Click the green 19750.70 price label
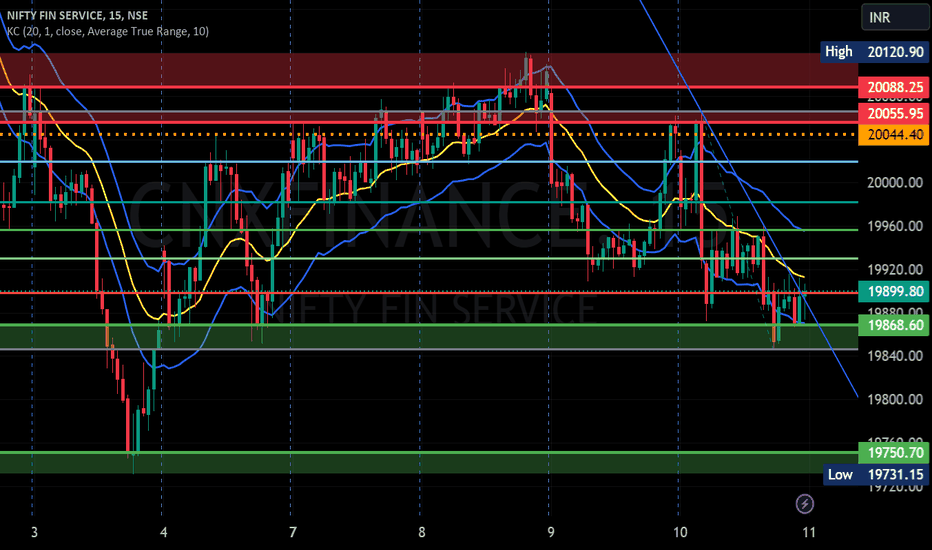Image resolution: width=932 pixels, height=550 pixels. [893, 452]
